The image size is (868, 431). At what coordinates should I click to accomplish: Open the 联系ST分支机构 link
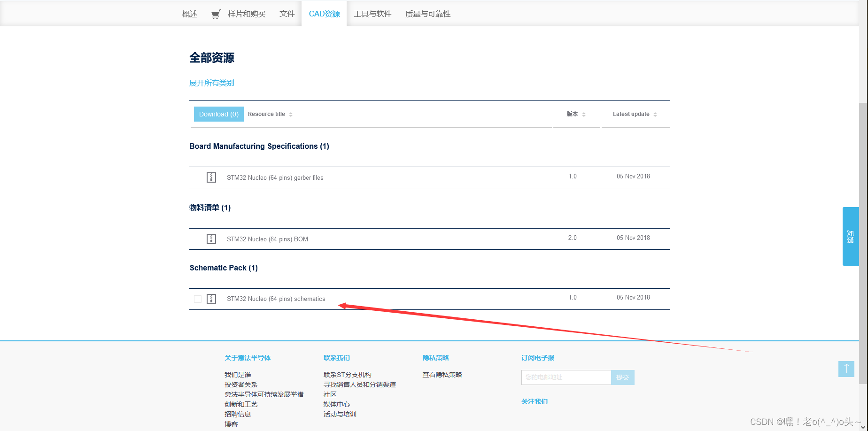(x=348, y=375)
